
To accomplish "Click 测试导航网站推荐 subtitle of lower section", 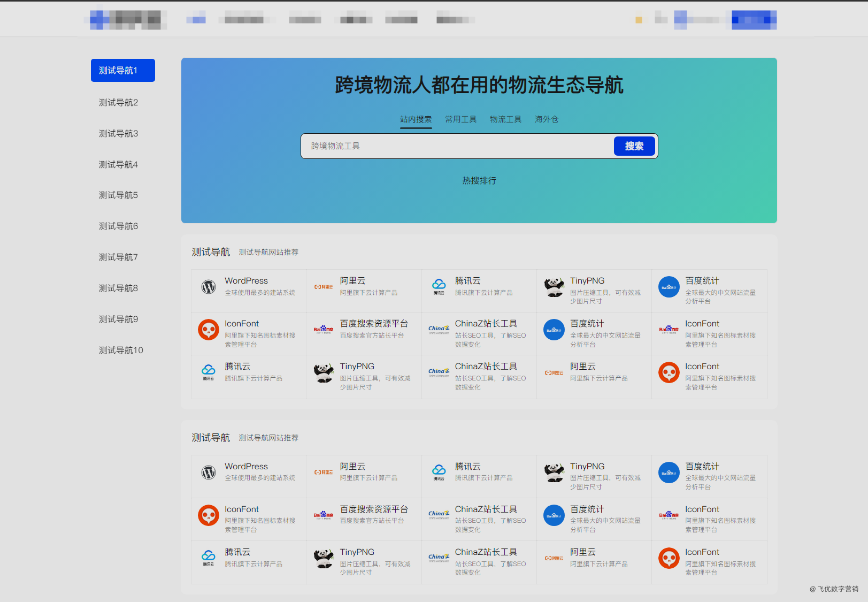I will [x=268, y=438].
